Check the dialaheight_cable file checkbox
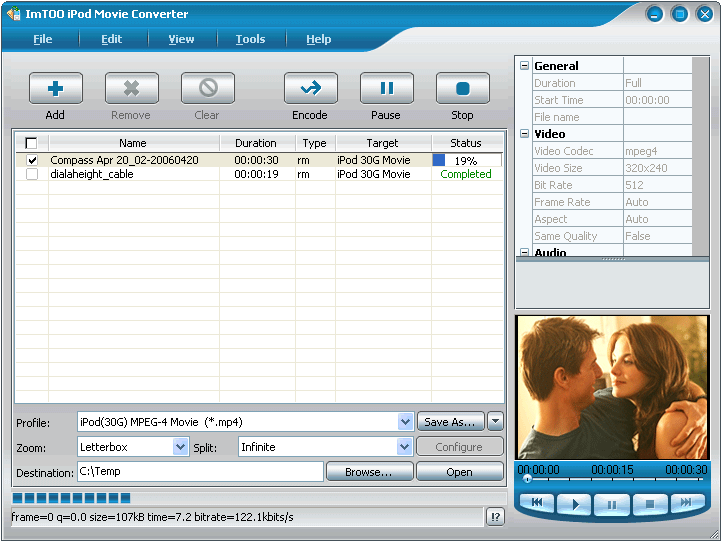The height and width of the screenshot is (541, 721). point(32,174)
